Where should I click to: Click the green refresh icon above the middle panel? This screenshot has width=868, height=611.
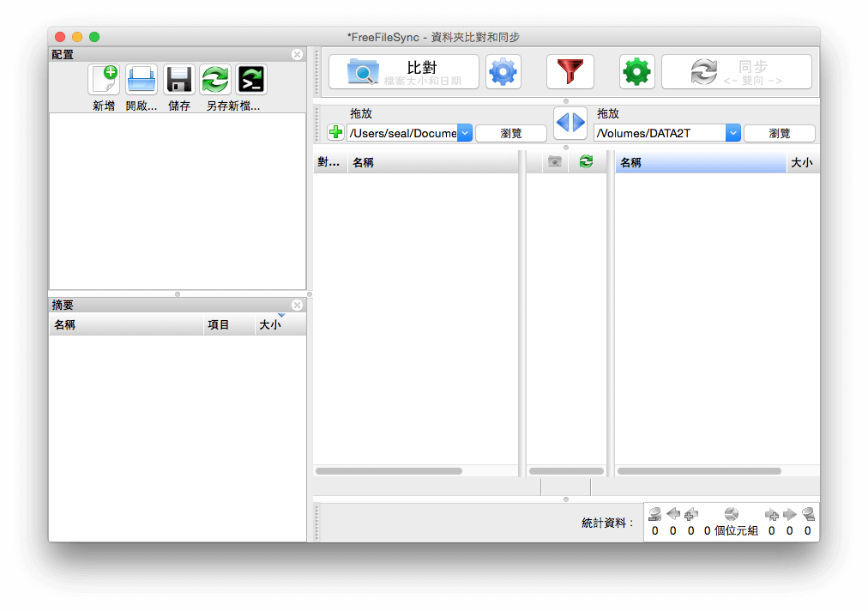click(588, 161)
